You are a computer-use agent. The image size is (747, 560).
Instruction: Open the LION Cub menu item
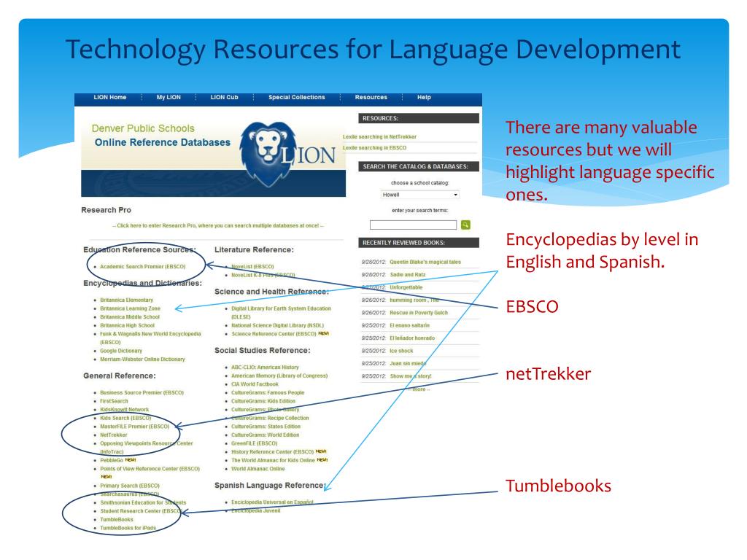pyautogui.click(x=225, y=97)
